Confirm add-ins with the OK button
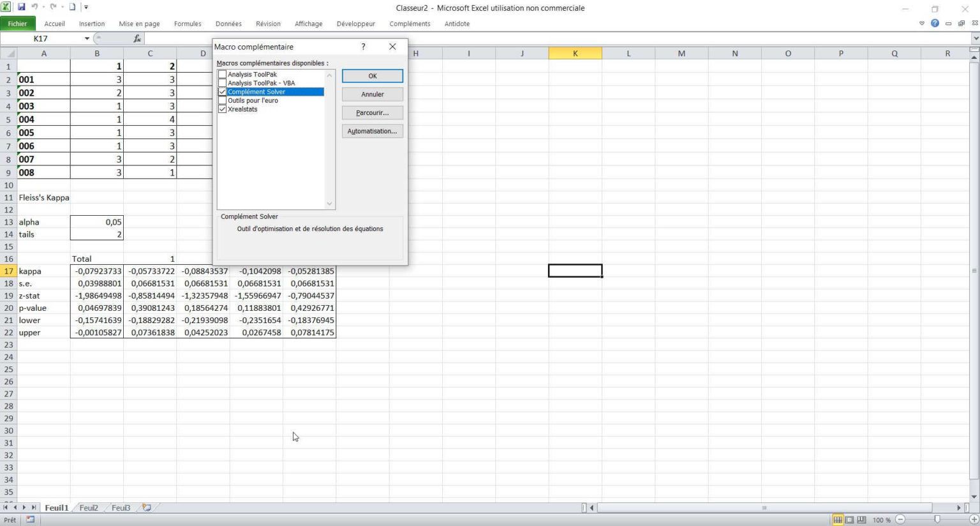980x526 pixels. pyautogui.click(x=372, y=75)
